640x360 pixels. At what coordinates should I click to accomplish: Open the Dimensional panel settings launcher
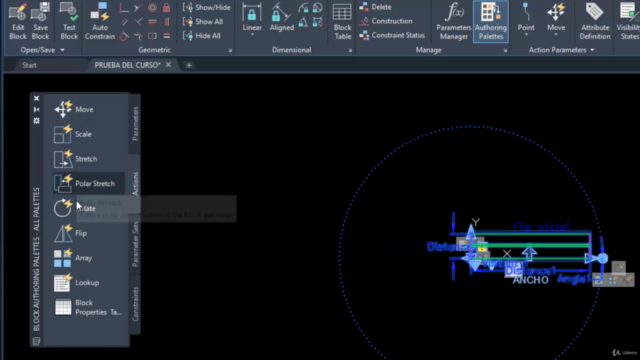(x=350, y=51)
